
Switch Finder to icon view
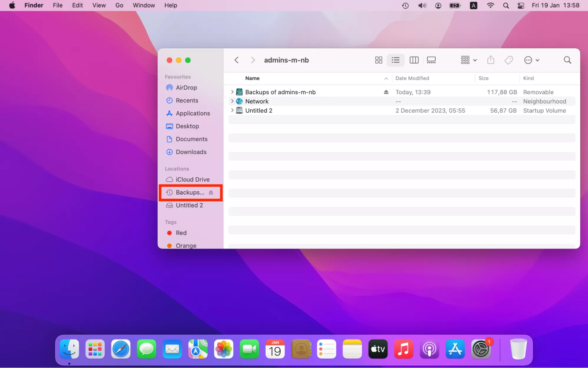pos(379,60)
